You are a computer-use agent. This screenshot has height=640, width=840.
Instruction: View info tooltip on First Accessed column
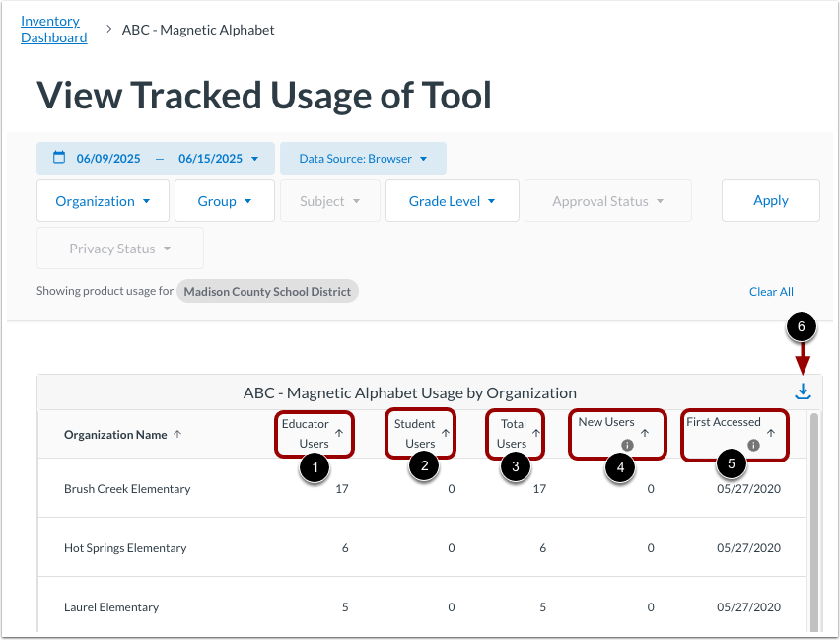[755, 447]
